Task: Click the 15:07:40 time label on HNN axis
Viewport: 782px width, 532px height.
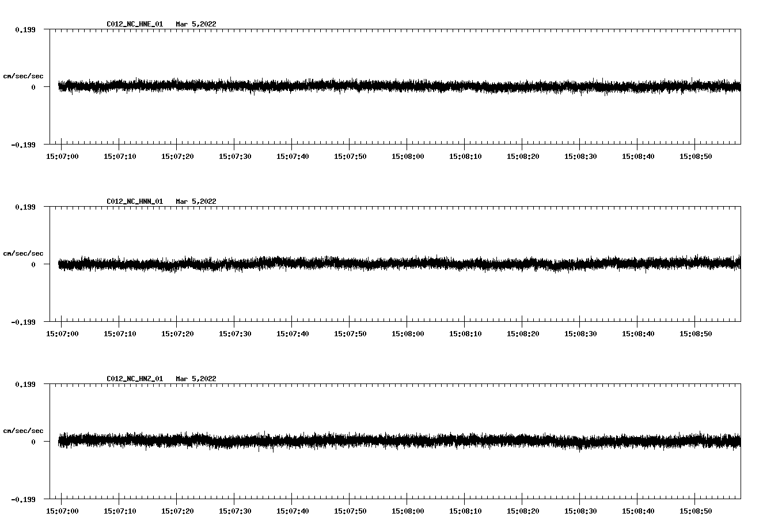Action: [x=293, y=334]
